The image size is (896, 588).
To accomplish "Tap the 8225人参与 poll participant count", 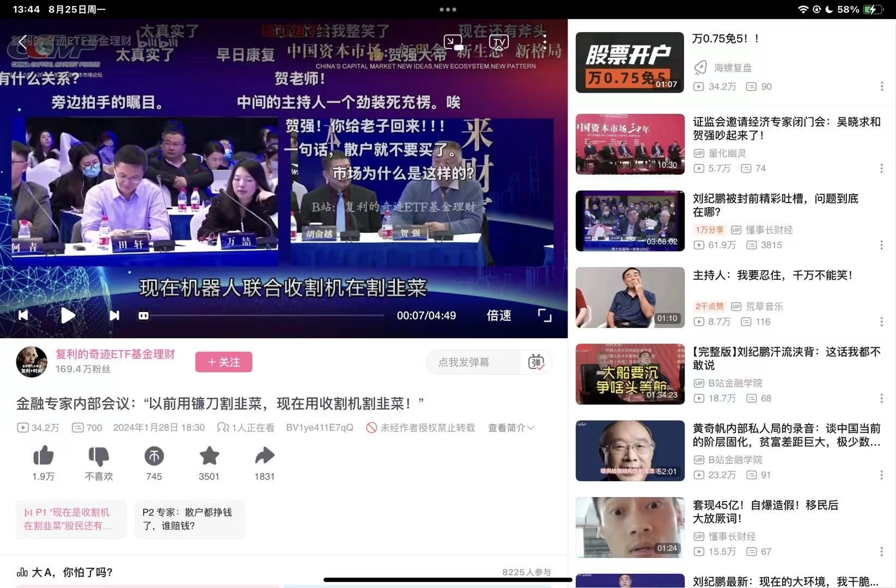I will (526, 572).
